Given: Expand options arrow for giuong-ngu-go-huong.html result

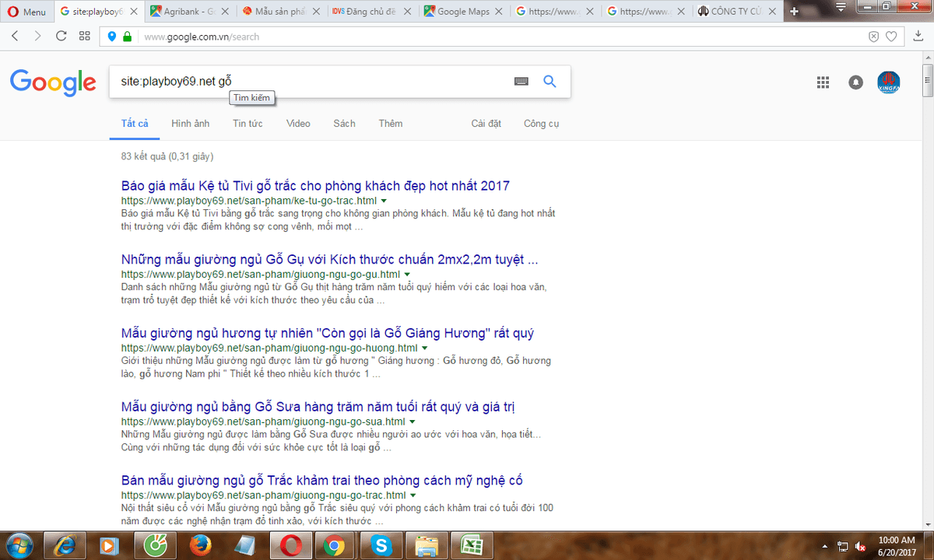Looking at the screenshot, I should (425, 348).
